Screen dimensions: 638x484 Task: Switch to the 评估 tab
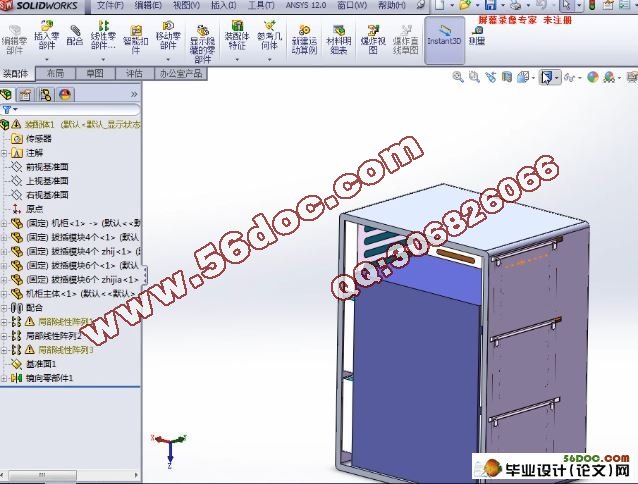coord(134,73)
